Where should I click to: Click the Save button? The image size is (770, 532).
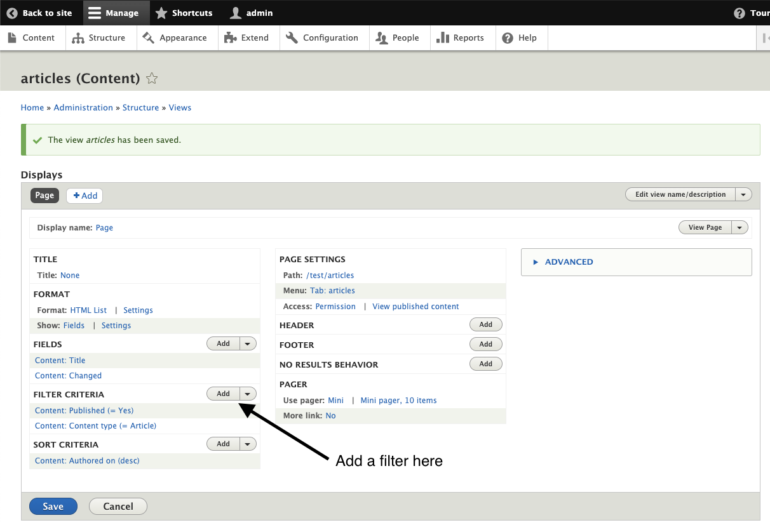(53, 506)
